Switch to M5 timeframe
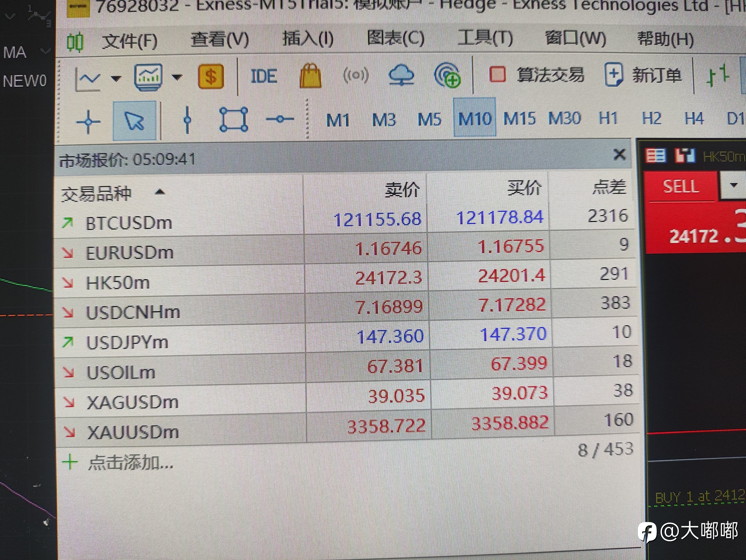The height and width of the screenshot is (560, 746). click(429, 120)
